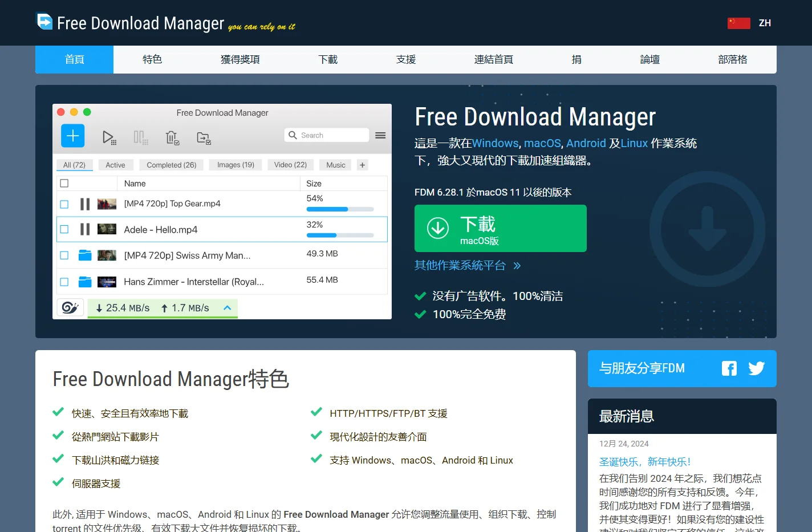Click the 25.4 MB/s download speed indicator
812x532 pixels.
point(123,308)
